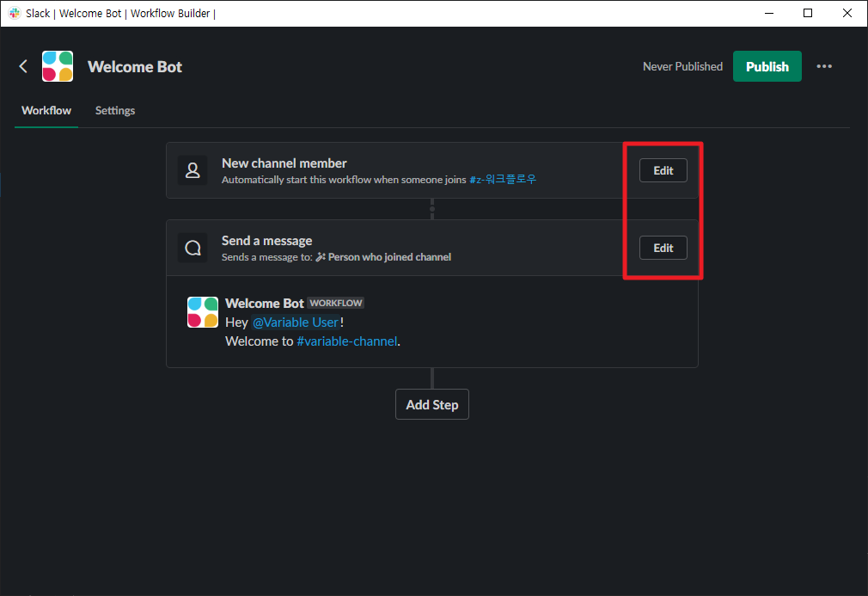Click the Never Published status text

click(x=682, y=66)
